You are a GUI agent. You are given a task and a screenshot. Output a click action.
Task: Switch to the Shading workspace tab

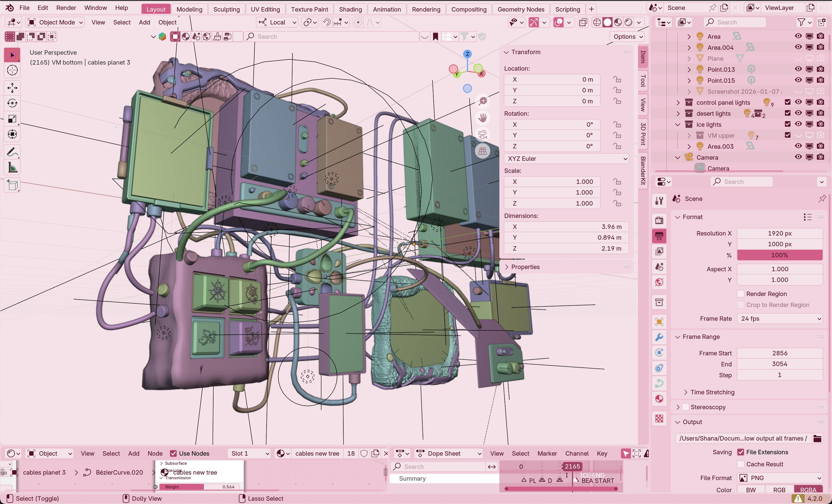[350, 9]
